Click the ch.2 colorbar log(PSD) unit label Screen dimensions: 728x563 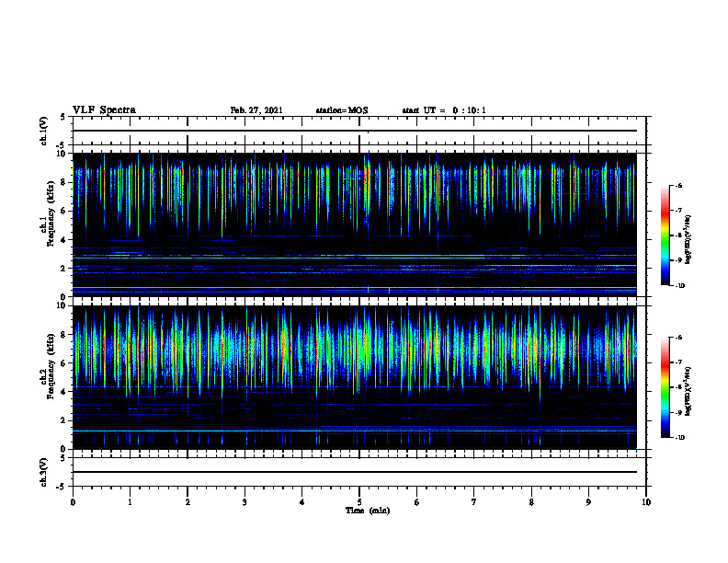688,392
